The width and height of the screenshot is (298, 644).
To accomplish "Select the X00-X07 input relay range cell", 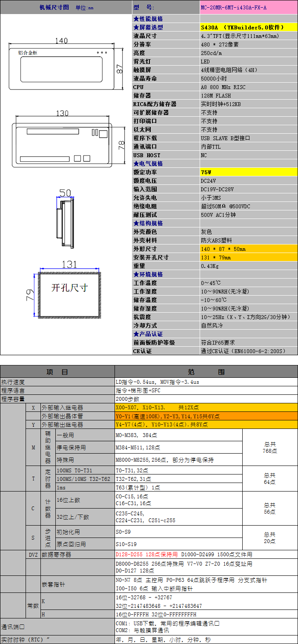I will 206,408.
